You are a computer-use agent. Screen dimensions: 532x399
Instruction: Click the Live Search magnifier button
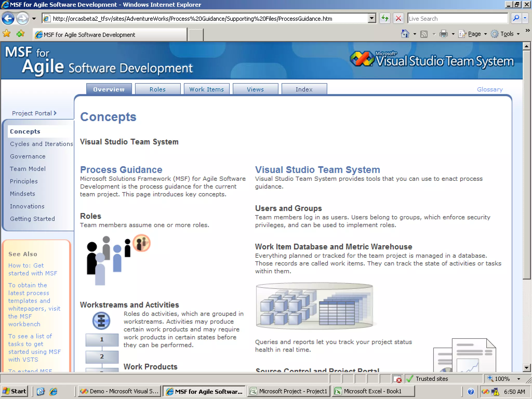click(516, 18)
